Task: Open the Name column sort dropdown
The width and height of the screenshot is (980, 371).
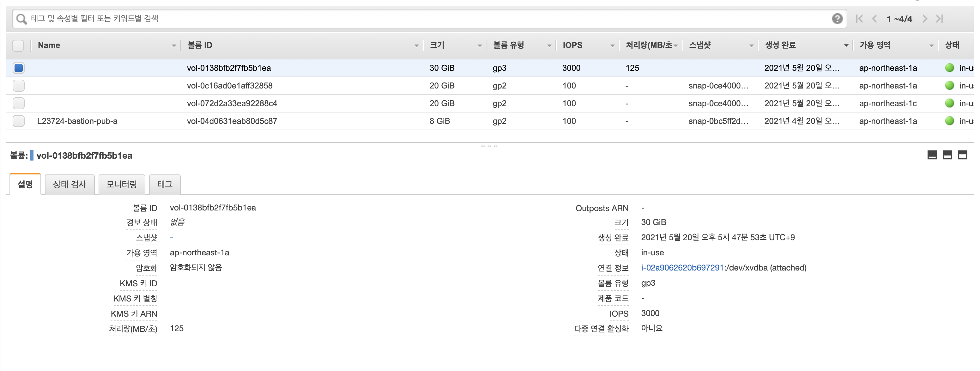Action: [x=174, y=45]
